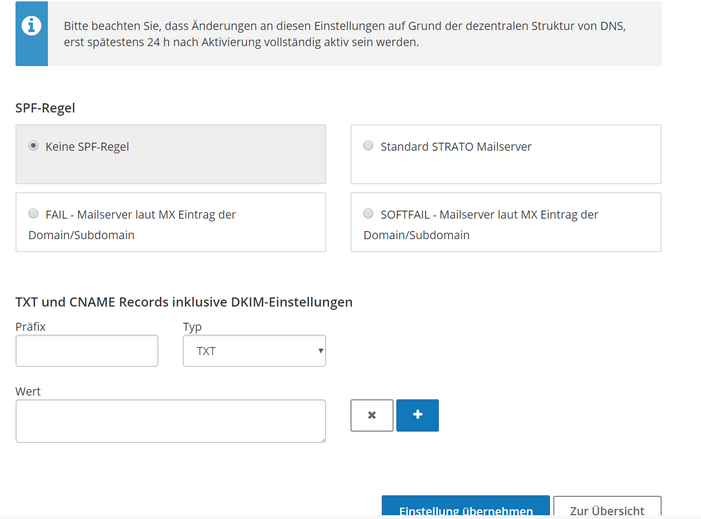Click the Typ field label
The width and height of the screenshot is (701, 519).
point(192,327)
